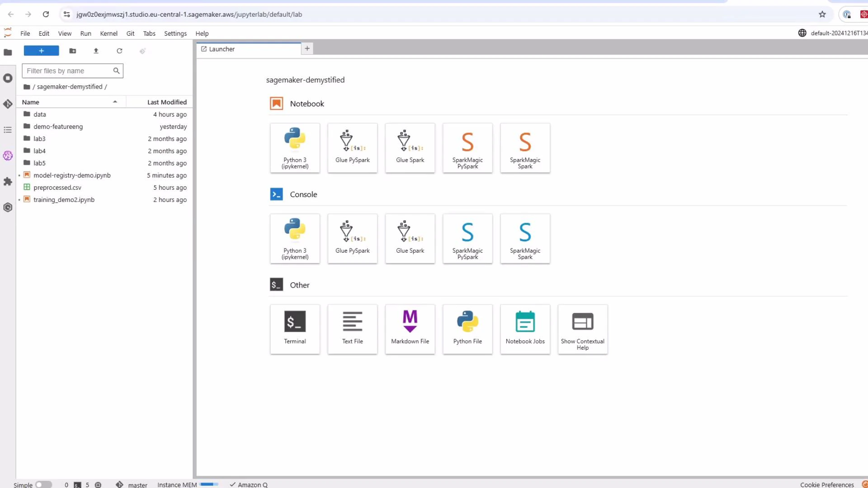This screenshot has width=868, height=488.
Task: Open the Git sidebar panel icon
Action: tap(8, 104)
